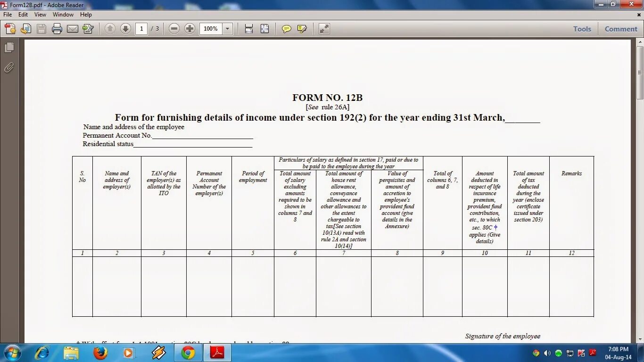Open the zoom level dropdown arrow
The height and width of the screenshot is (362, 644).
pyautogui.click(x=228, y=29)
